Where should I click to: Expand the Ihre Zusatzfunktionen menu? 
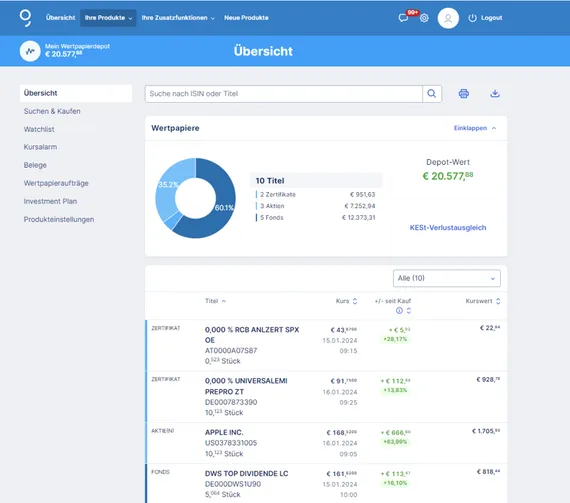[x=178, y=18]
